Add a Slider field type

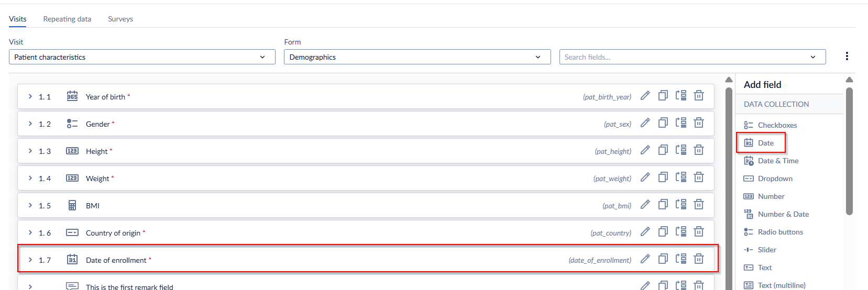(x=760, y=250)
